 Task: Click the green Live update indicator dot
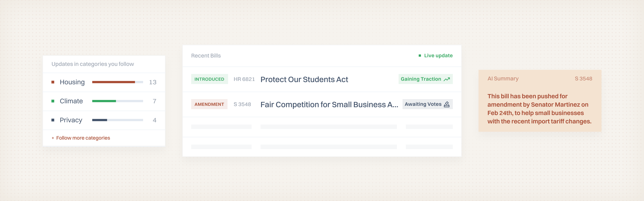pos(419,56)
